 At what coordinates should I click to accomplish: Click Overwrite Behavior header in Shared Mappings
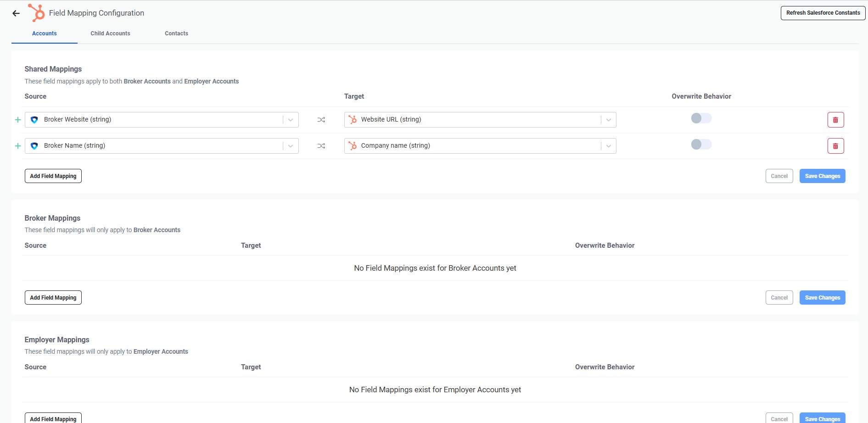tap(701, 96)
